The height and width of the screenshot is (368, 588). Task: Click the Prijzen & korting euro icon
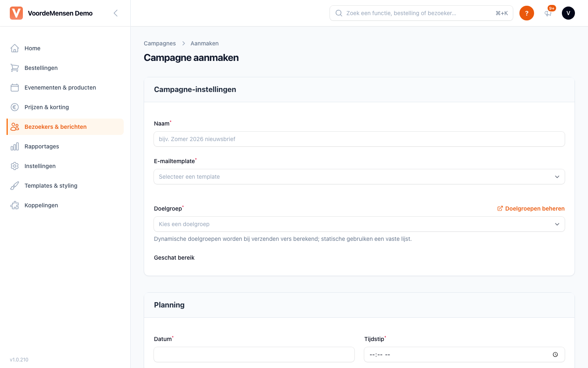[x=15, y=107]
